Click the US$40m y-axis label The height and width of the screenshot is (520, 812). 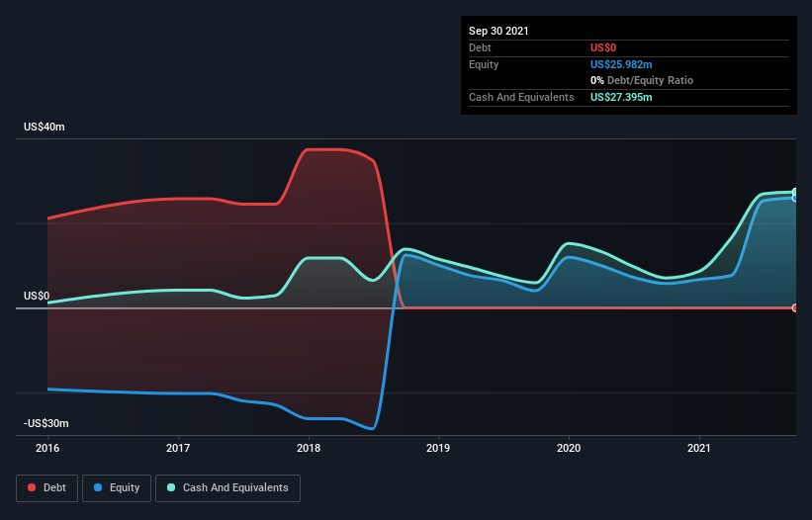45,127
